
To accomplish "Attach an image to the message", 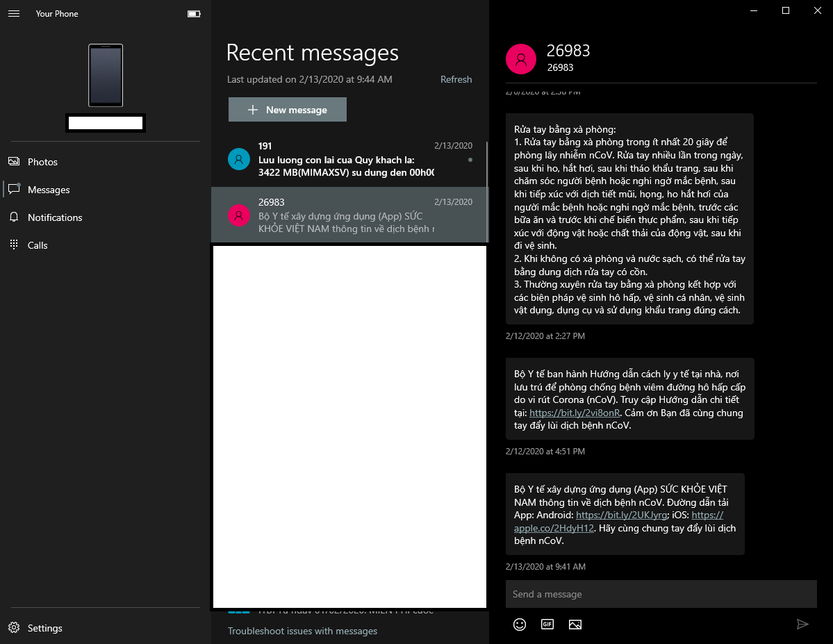I will [575, 625].
